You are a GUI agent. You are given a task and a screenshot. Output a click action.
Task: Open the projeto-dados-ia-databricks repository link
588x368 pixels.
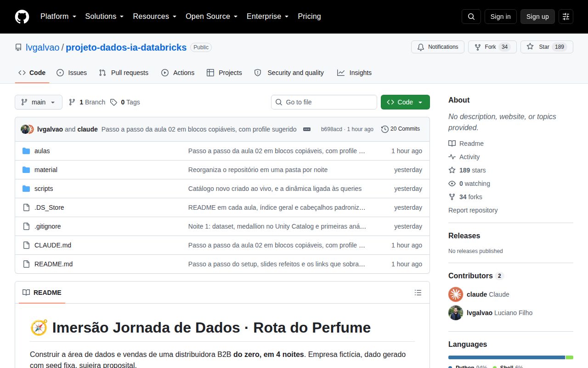coord(126,47)
